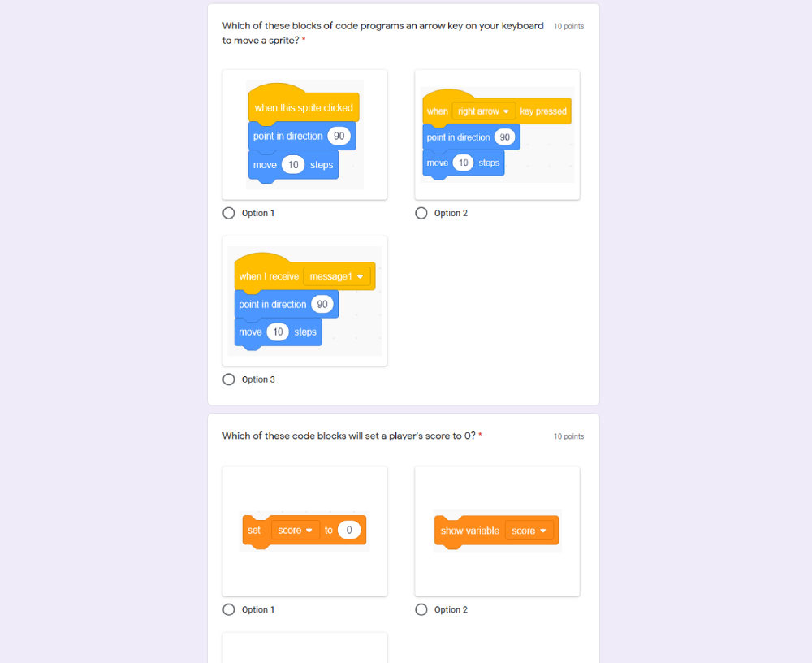Open the 'message1' dropdown in receive block

(x=337, y=276)
